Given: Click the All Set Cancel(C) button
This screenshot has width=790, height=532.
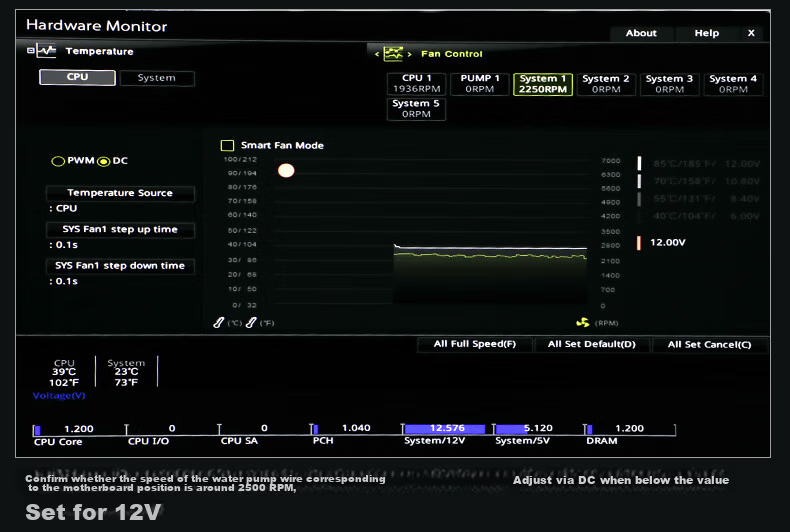Looking at the screenshot, I should click(709, 345).
